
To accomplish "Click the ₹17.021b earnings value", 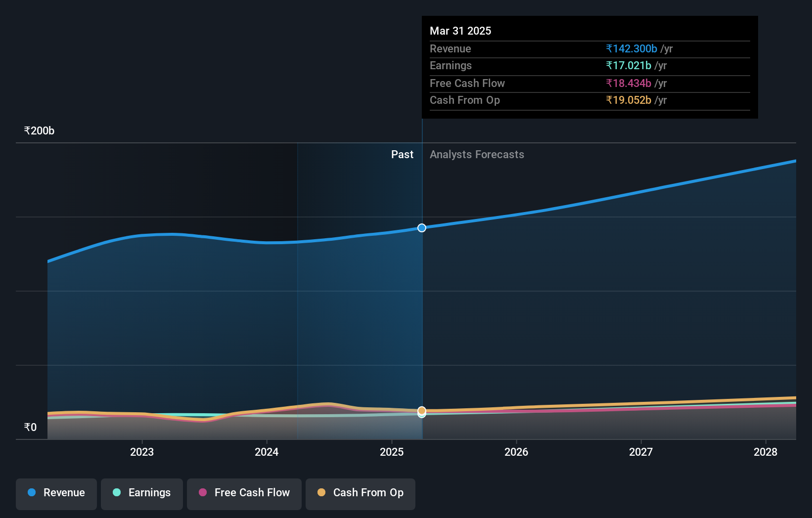I will point(629,65).
